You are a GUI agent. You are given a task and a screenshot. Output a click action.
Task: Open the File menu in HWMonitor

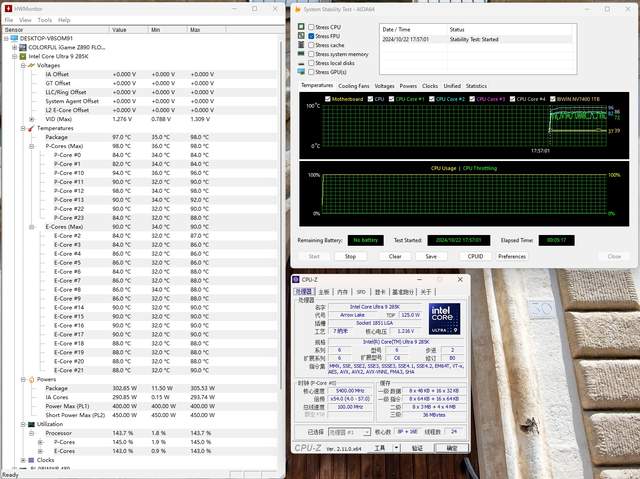point(9,20)
